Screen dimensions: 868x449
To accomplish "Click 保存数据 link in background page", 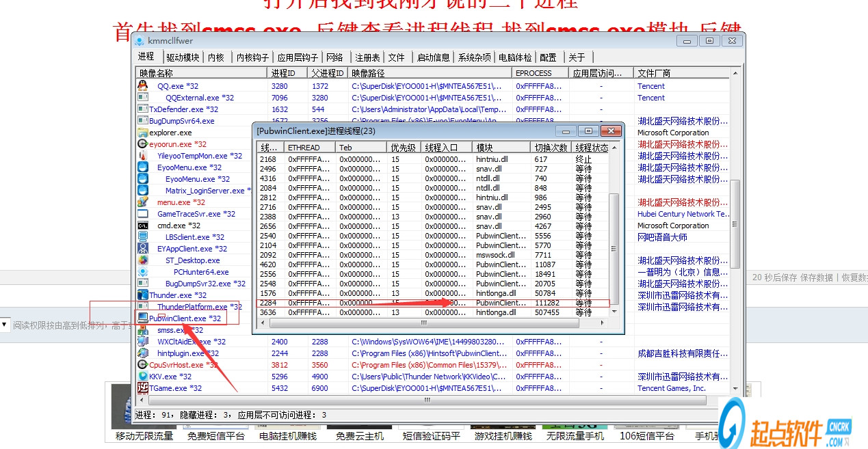I will point(817,277).
